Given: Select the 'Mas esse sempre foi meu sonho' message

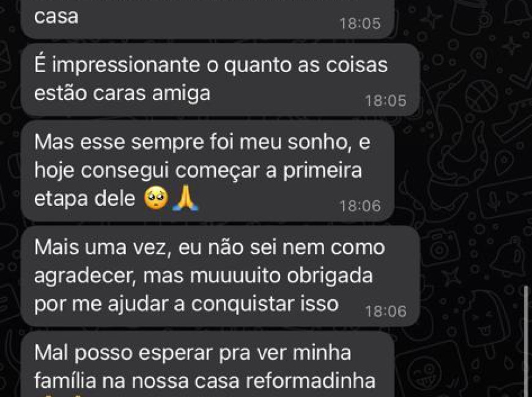Looking at the screenshot, I should (x=208, y=171).
